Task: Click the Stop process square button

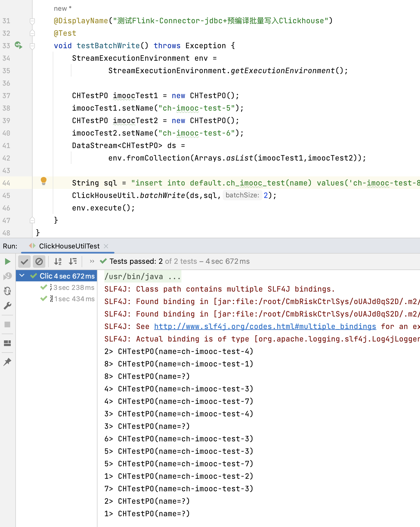Action: pos(8,324)
